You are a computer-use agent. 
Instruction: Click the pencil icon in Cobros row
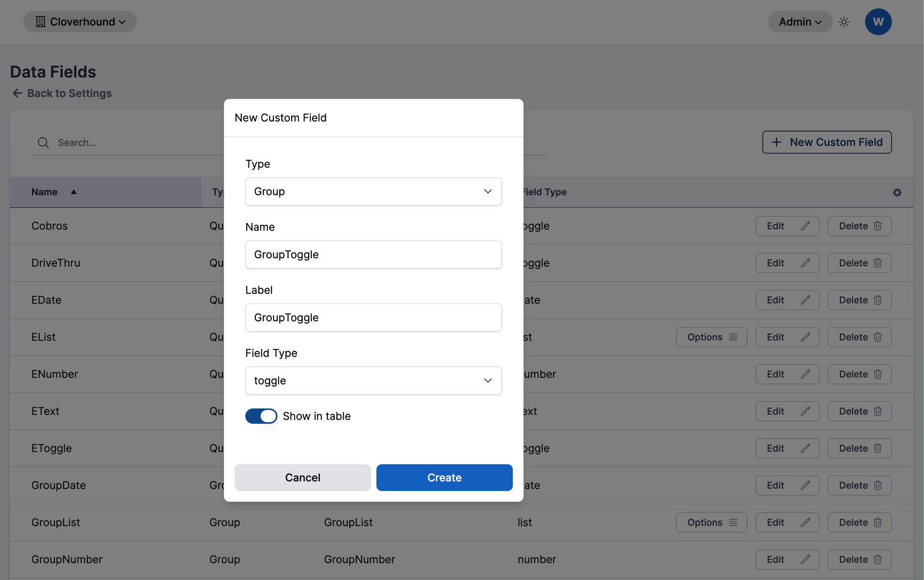(805, 226)
